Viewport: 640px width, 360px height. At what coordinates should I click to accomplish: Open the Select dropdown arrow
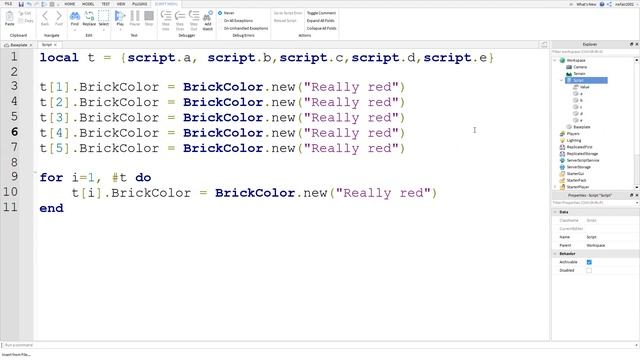coord(104,30)
